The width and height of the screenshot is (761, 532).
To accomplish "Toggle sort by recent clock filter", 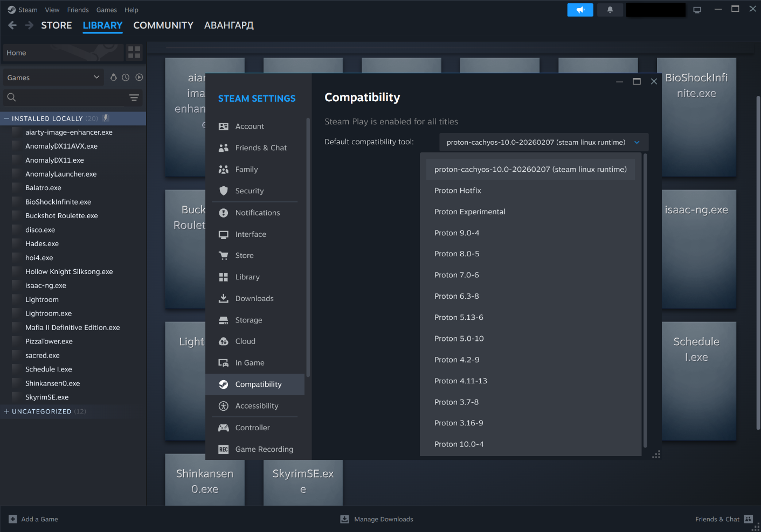I will (x=126, y=77).
